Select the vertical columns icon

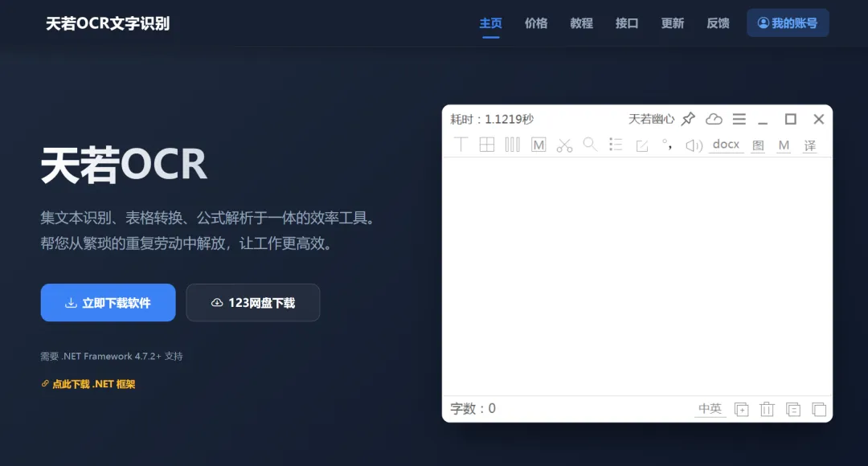pos(513,145)
